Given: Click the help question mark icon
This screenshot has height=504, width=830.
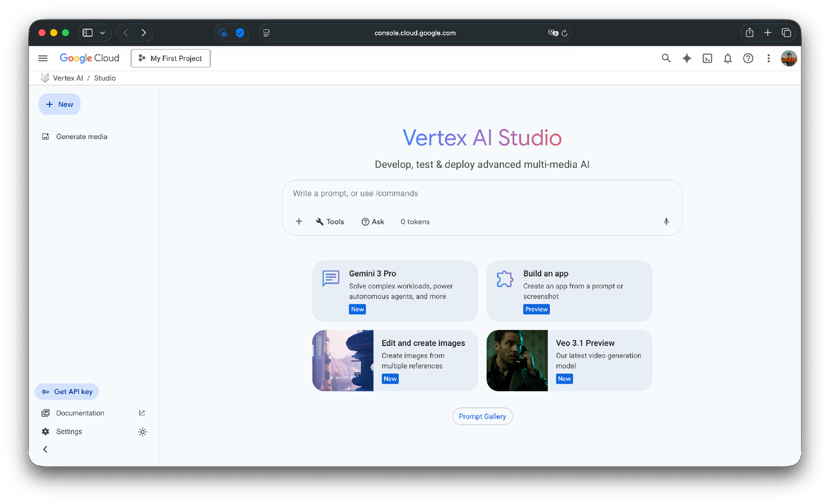Looking at the screenshot, I should 748,58.
